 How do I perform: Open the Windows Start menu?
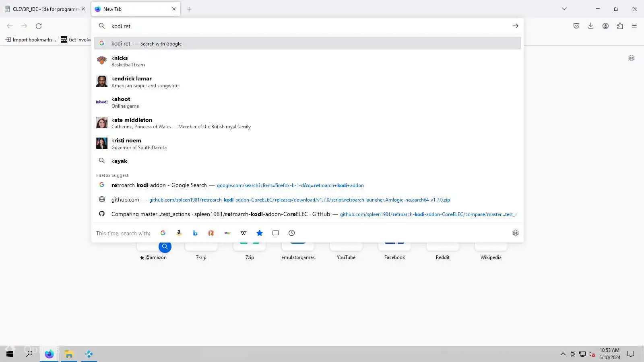(x=10, y=354)
